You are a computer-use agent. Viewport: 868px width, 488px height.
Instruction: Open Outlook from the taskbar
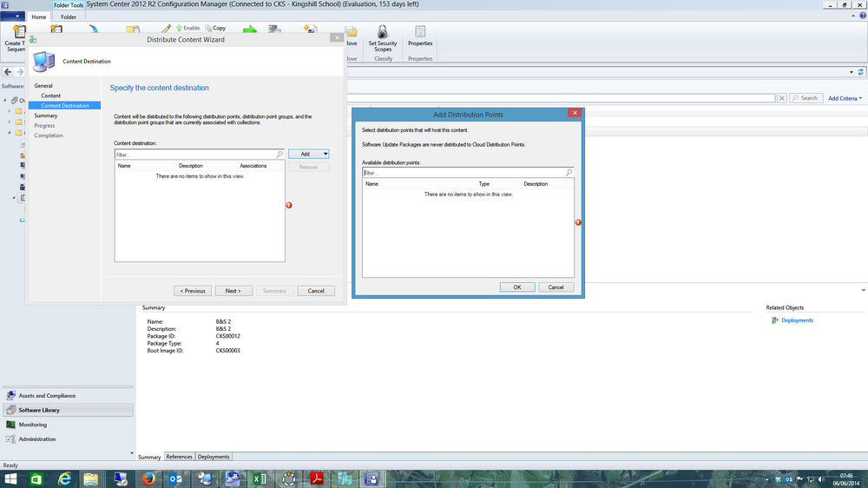coord(176,478)
